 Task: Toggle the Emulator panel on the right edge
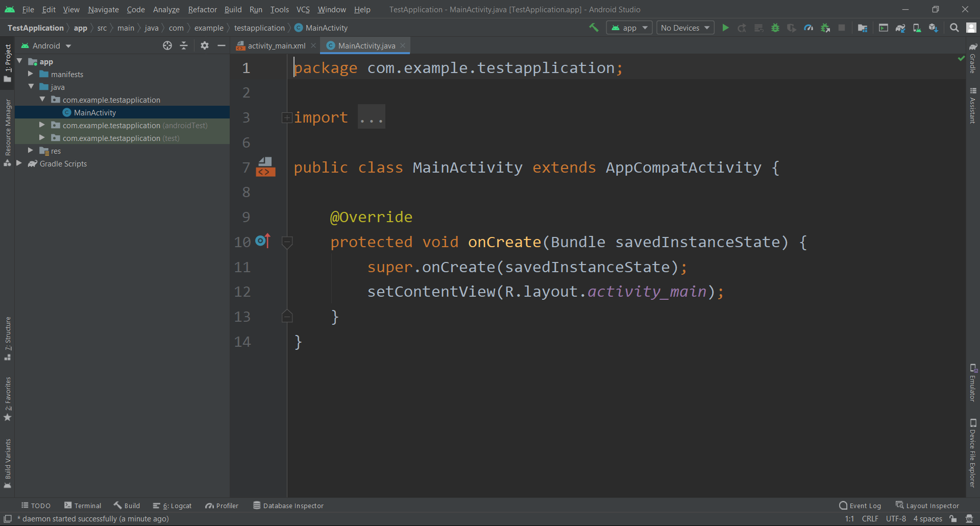973,383
